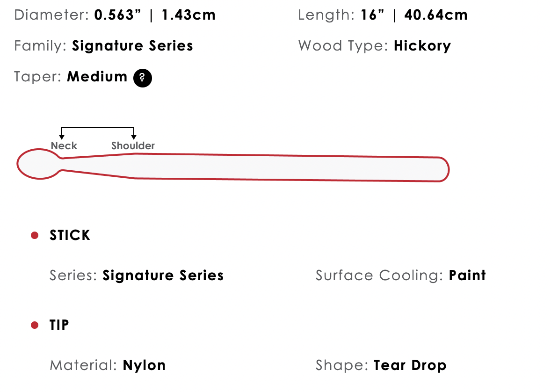Click the red bullet beside TIP
551x392 pixels.
(35, 325)
